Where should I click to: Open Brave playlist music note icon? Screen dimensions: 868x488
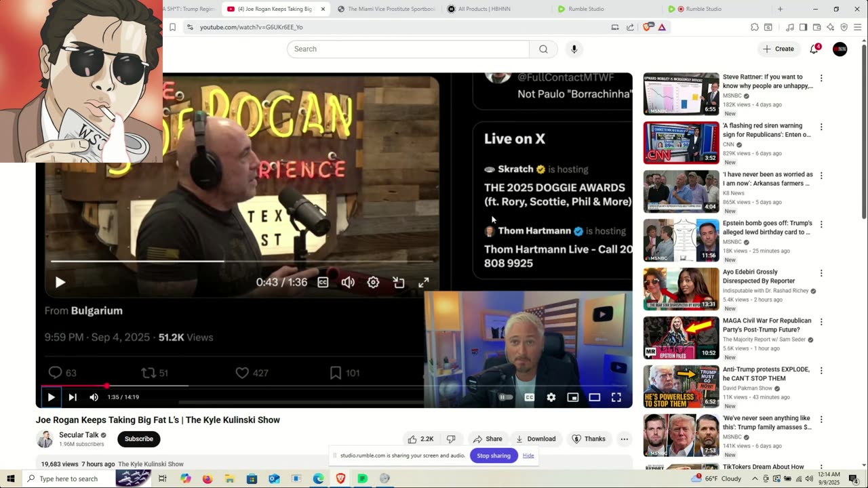(789, 27)
